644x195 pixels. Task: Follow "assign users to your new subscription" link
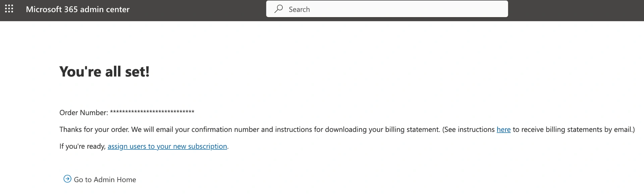tap(167, 146)
